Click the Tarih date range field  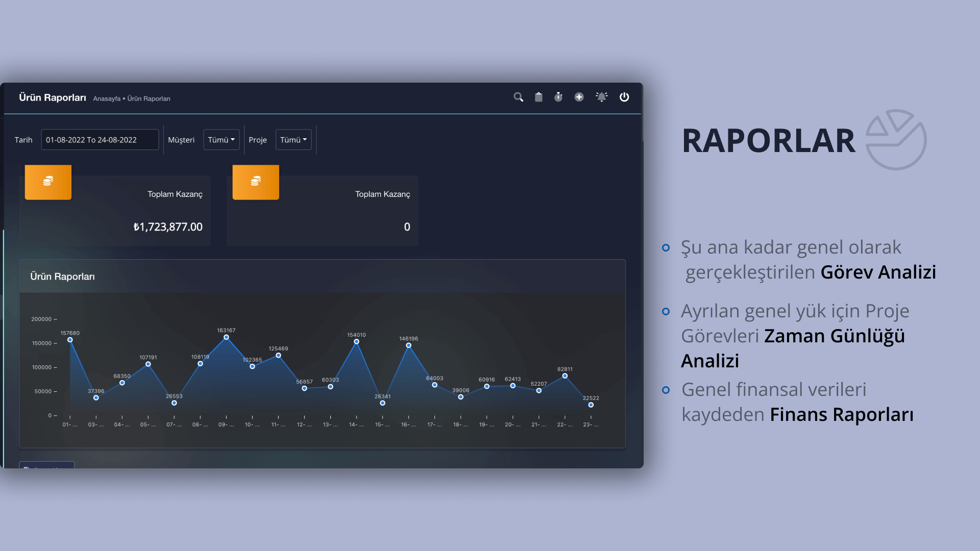100,140
